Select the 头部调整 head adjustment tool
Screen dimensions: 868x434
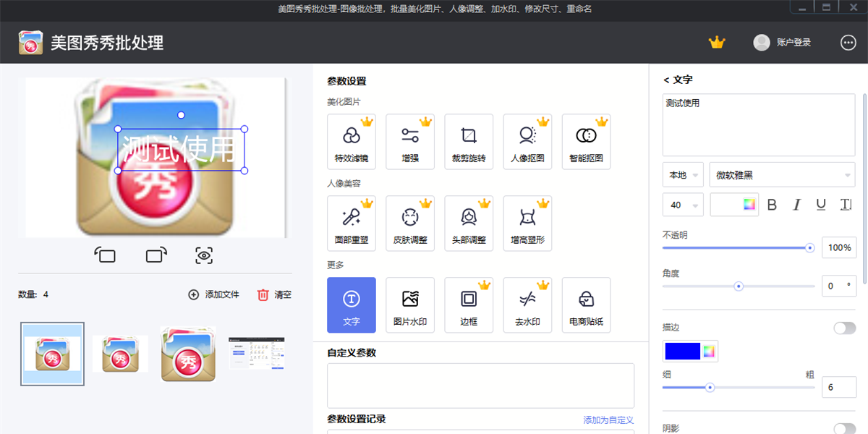point(469,224)
